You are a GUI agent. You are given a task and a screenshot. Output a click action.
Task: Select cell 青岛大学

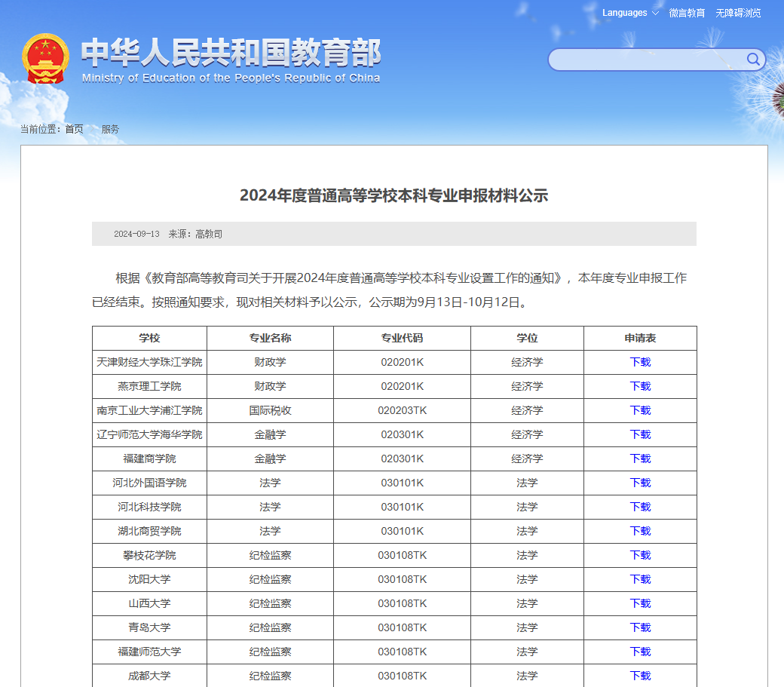point(149,627)
